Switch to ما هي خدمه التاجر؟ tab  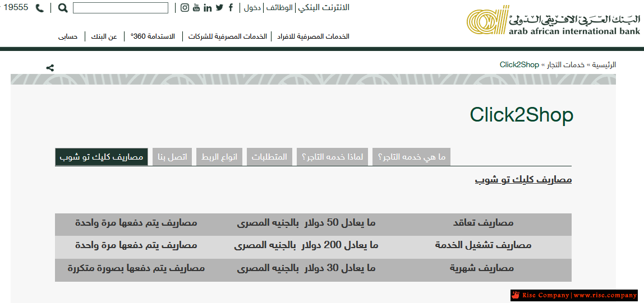pos(412,157)
